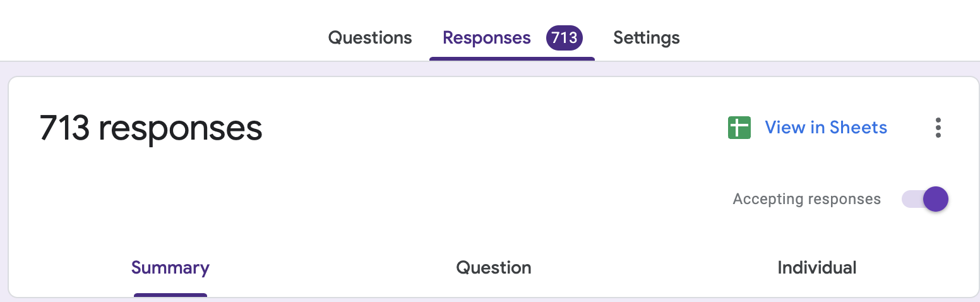Screen dimensions: 980x302
Task: Click the light track of the Accepting toggle
Action: point(912,200)
